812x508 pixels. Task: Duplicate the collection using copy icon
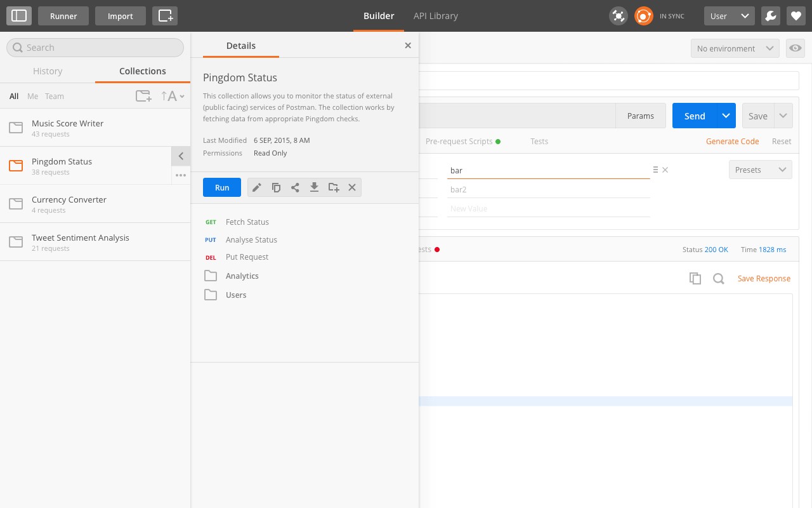point(276,187)
